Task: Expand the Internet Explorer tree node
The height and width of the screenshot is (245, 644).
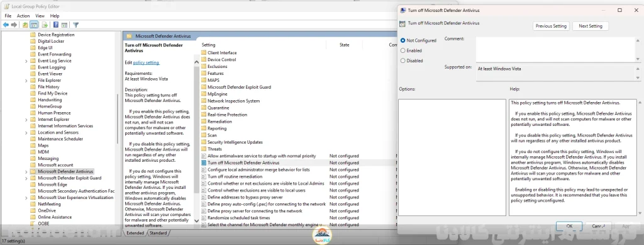Action: point(26,120)
